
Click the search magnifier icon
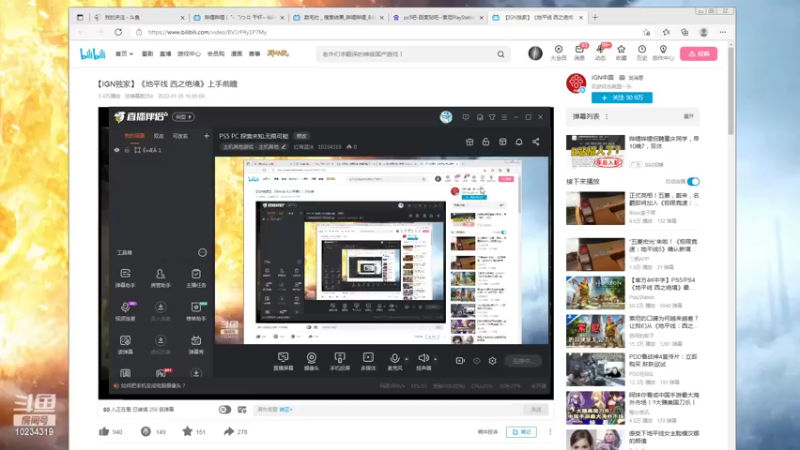pyautogui.click(x=501, y=54)
